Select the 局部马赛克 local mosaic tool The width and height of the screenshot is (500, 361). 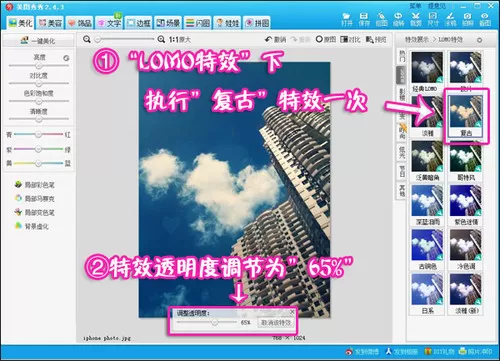tap(35, 199)
